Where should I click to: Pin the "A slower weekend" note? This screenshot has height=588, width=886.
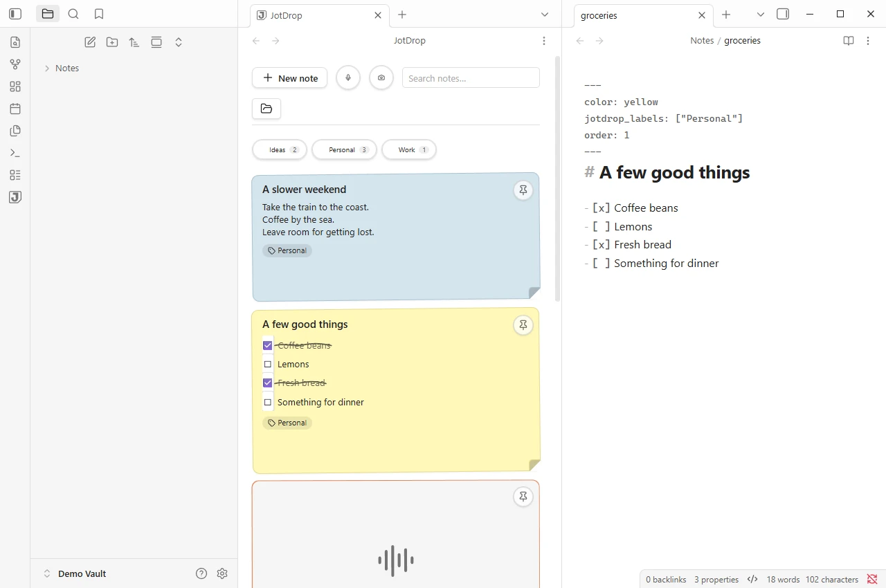point(523,190)
